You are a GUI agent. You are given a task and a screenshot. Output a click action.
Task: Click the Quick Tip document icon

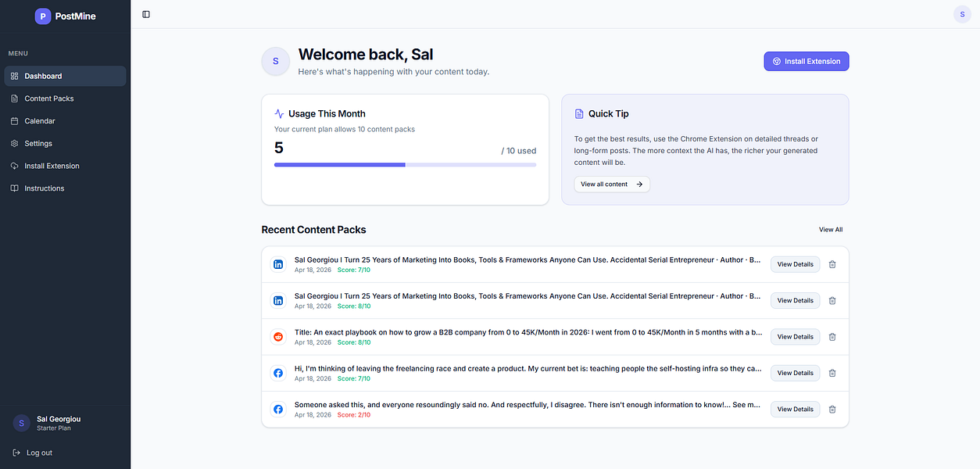579,113
